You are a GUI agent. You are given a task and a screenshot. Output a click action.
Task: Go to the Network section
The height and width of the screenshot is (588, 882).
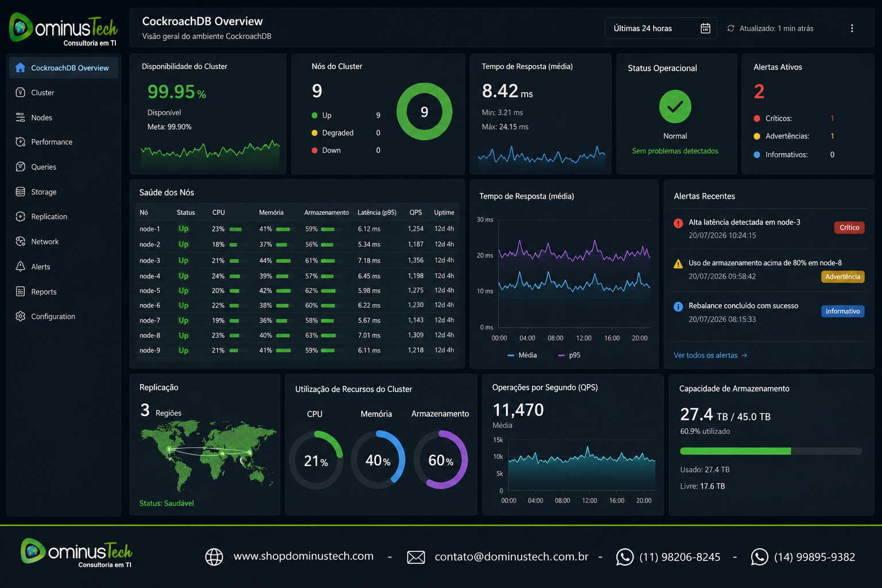(x=45, y=241)
